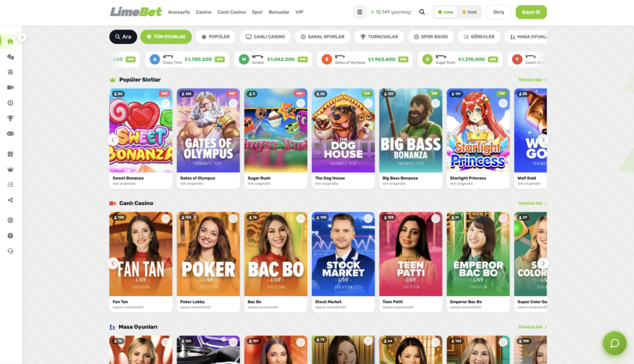634x364 pixels.
Task: Switch to the Lime theme toggle
Action: tap(446, 12)
